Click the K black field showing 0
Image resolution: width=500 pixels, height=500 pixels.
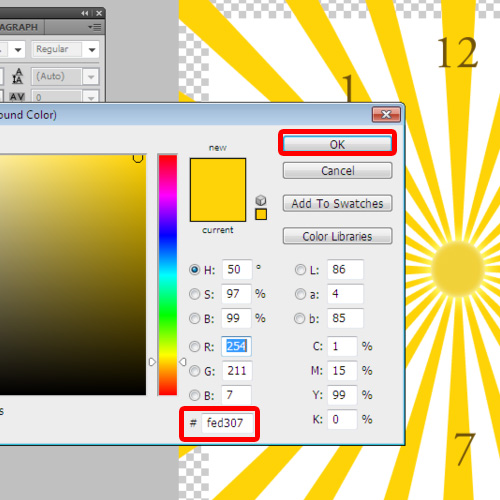342,419
